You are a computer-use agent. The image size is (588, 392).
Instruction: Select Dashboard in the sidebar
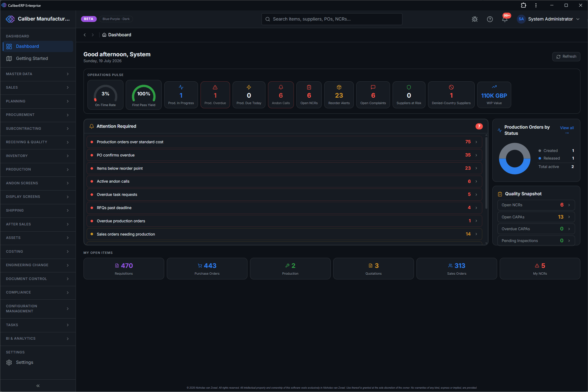click(38, 46)
